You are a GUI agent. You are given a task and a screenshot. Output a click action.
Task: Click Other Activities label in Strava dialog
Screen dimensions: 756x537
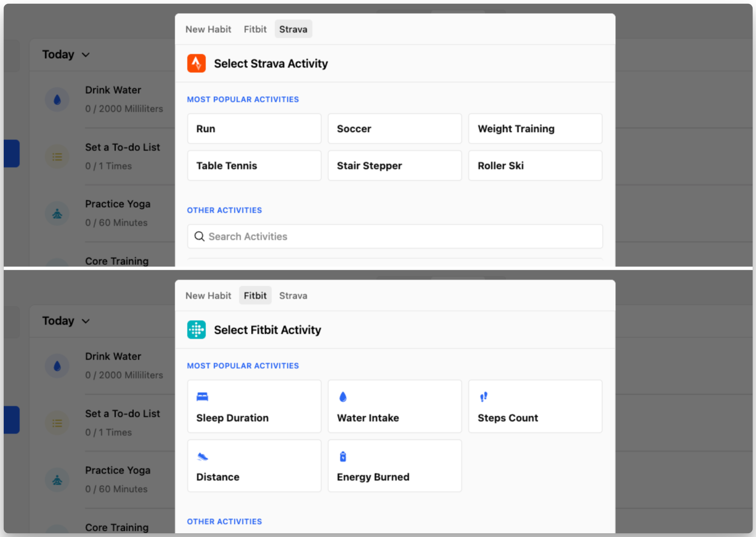[x=224, y=210]
